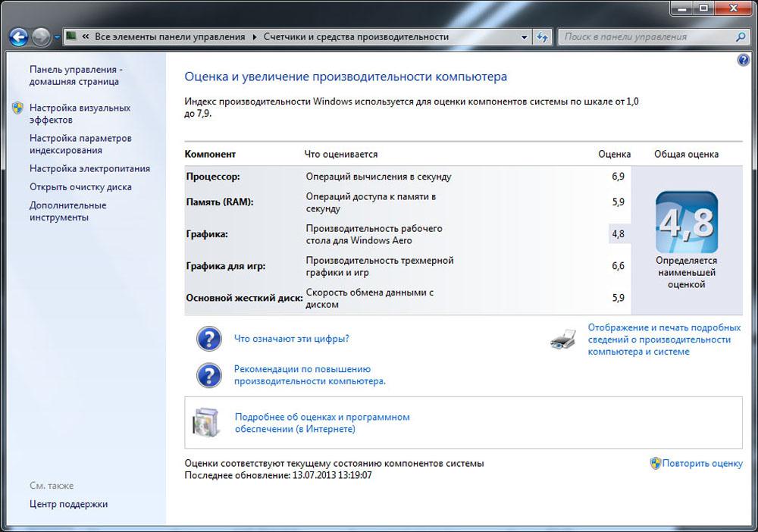Click question icon beside 'Что означают эти цифры?'
758x532 pixels.
tap(208, 339)
